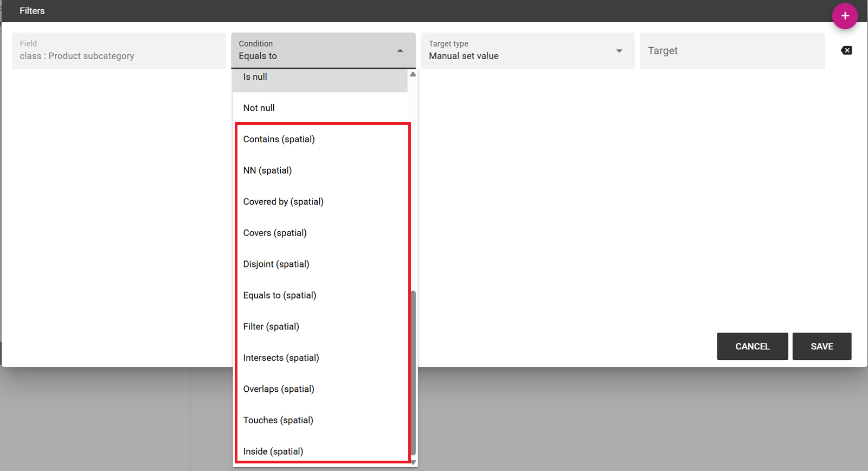Image resolution: width=868 pixels, height=471 pixels.
Task: Click the scroll down arrow of condition list
Action: pos(413,462)
